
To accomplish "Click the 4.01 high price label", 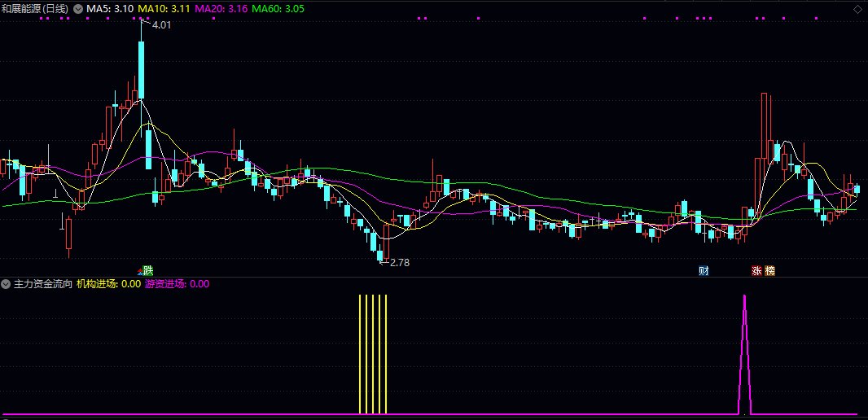I will pos(161,25).
